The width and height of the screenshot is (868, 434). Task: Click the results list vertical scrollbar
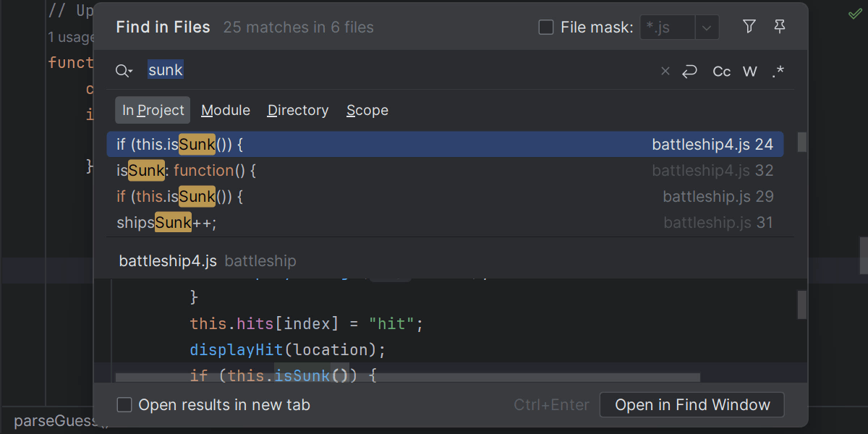[801, 142]
